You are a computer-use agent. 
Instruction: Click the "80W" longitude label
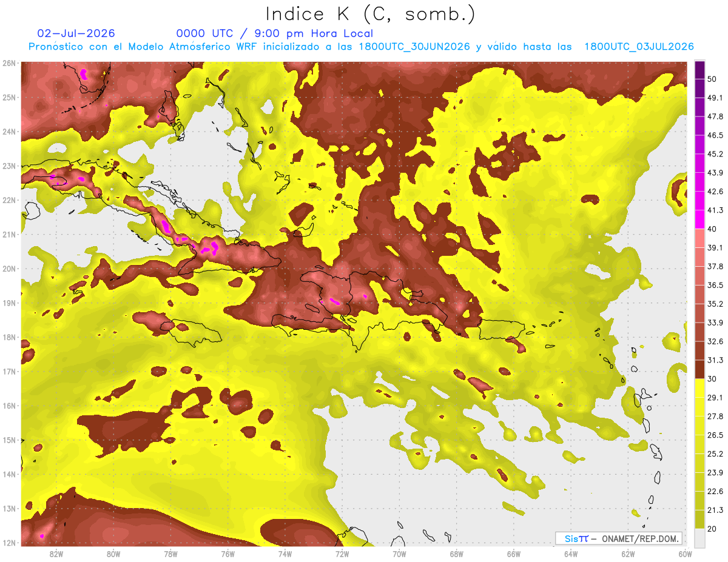pyautogui.click(x=113, y=554)
